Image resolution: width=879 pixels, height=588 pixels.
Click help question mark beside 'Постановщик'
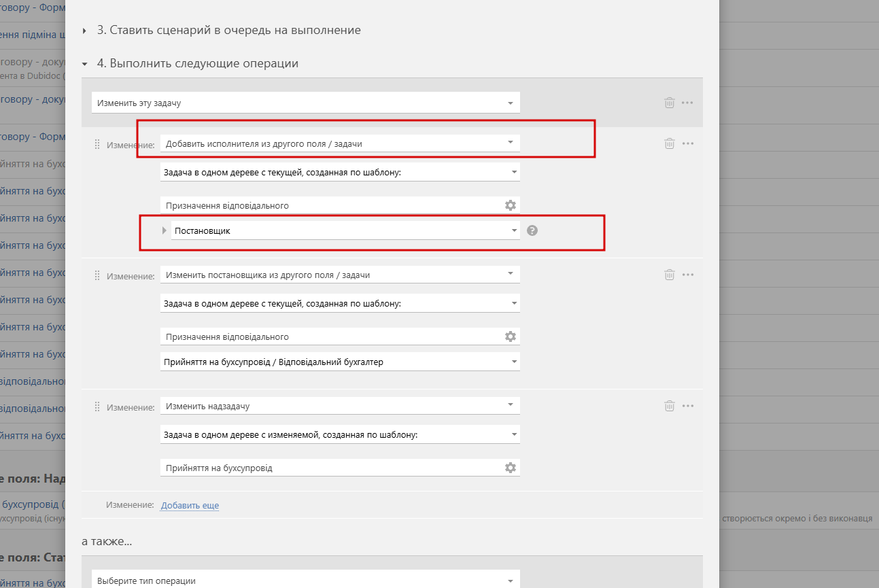pos(532,230)
